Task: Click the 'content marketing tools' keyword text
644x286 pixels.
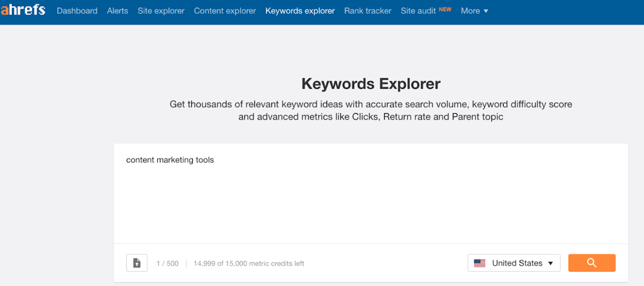Action: 170,160
